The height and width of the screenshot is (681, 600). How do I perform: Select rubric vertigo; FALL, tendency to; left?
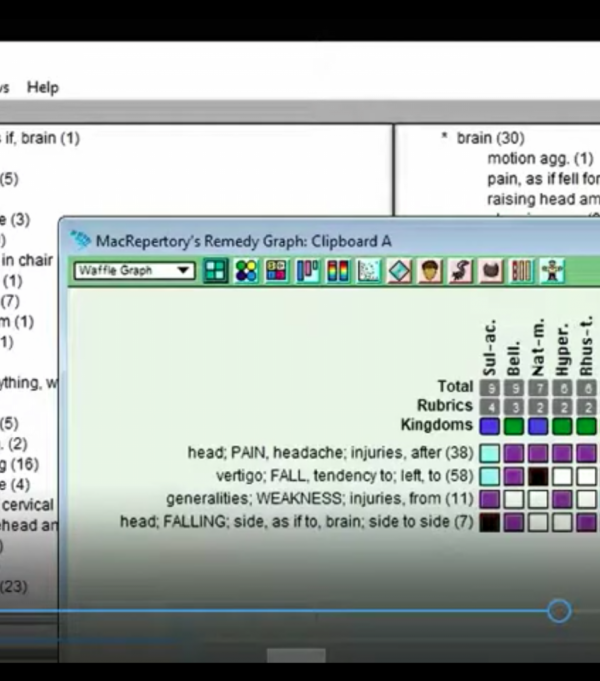click(345, 476)
